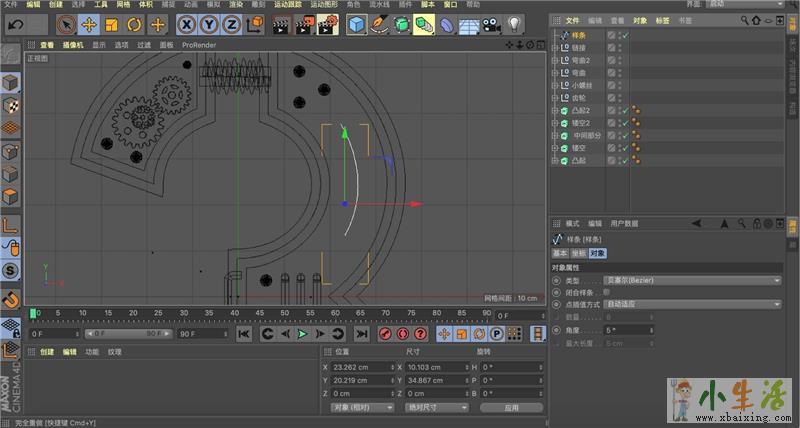The width and height of the screenshot is (800, 428).
Task: Add a Cube primitive object
Action: point(357,23)
